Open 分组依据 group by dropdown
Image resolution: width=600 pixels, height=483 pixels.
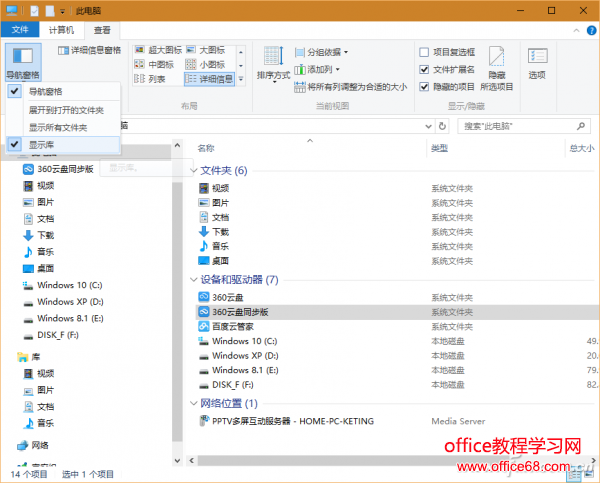pyautogui.click(x=322, y=52)
